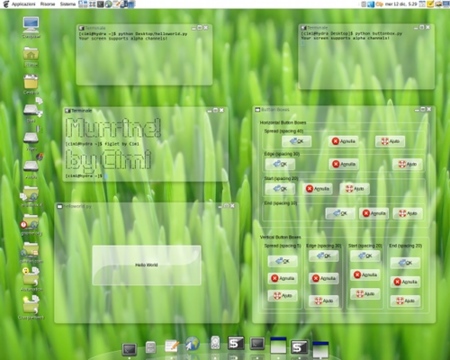Click Annulla in horizontal Spread (spacing 40) row
This screenshot has width=450, height=360.
pyautogui.click(x=343, y=141)
